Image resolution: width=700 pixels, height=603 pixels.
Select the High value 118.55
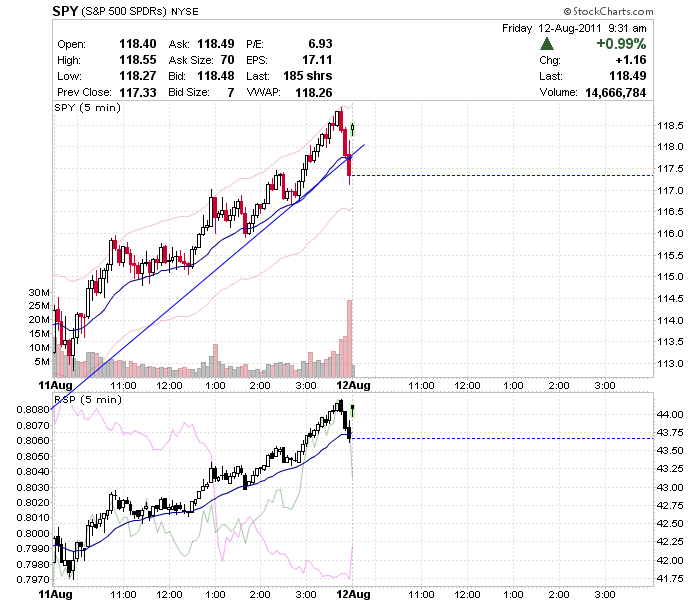click(x=138, y=60)
